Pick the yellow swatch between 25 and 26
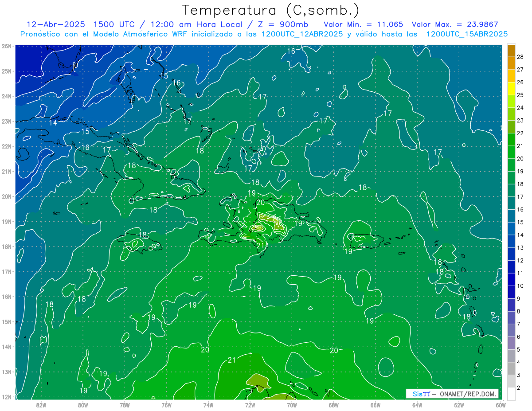This screenshot has height=411, width=532. pyautogui.click(x=511, y=89)
